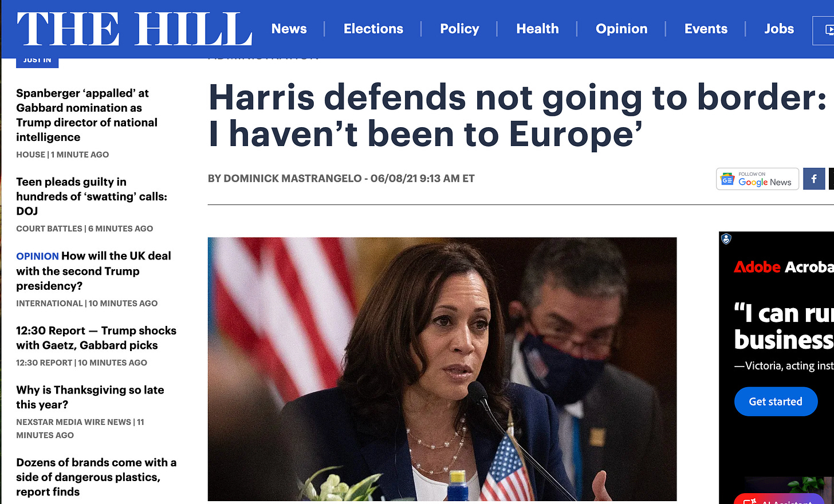
Task: Open teen pleads guilty swatting story
Action: pos(92,196)
